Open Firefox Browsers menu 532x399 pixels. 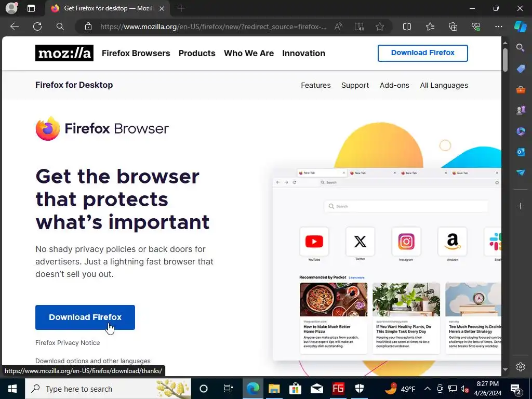pos(136,54)
